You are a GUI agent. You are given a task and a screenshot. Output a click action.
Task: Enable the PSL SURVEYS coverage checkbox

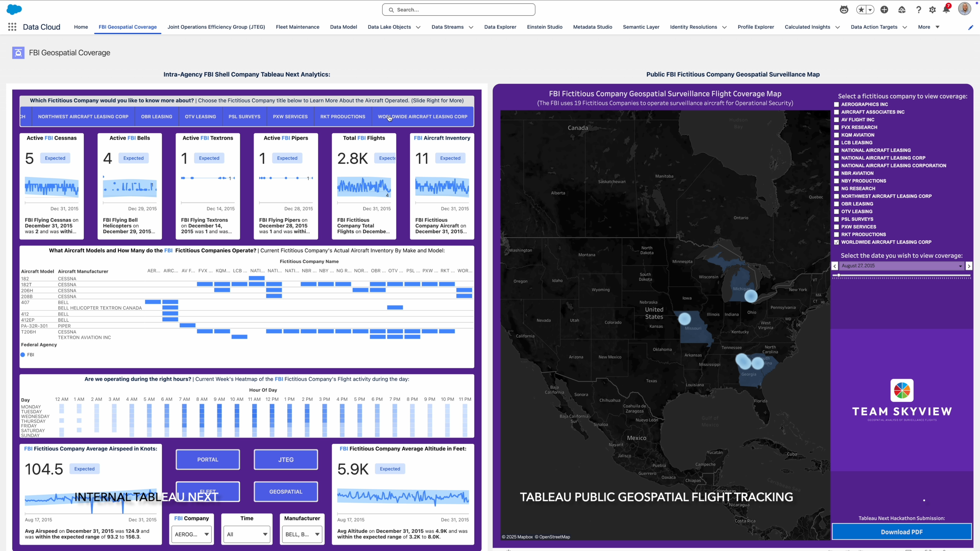pos(836,219)
